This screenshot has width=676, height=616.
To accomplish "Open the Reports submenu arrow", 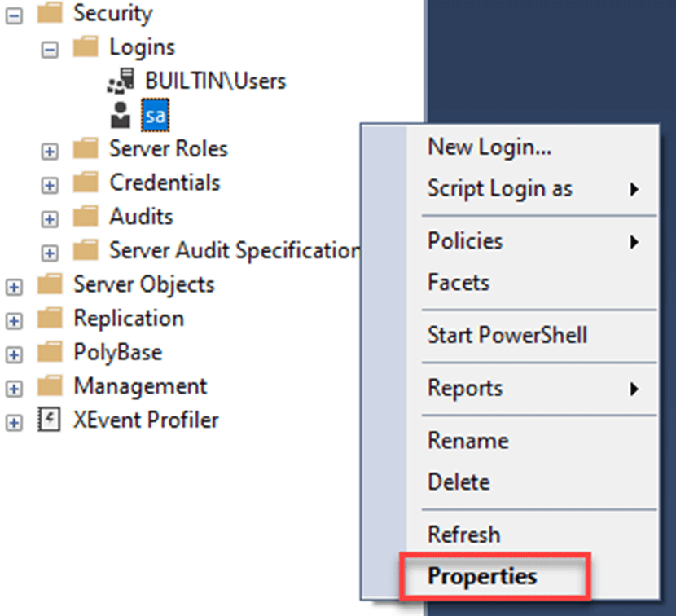I will coord(464,389).
